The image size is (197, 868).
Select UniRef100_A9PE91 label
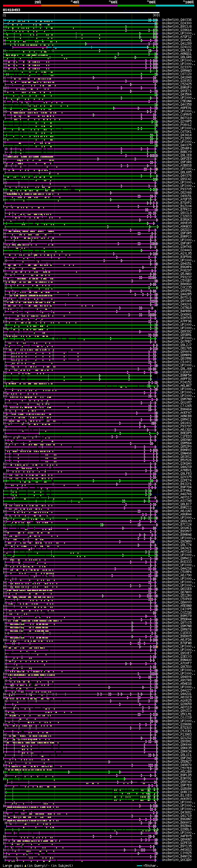click(x=176, y=108)
